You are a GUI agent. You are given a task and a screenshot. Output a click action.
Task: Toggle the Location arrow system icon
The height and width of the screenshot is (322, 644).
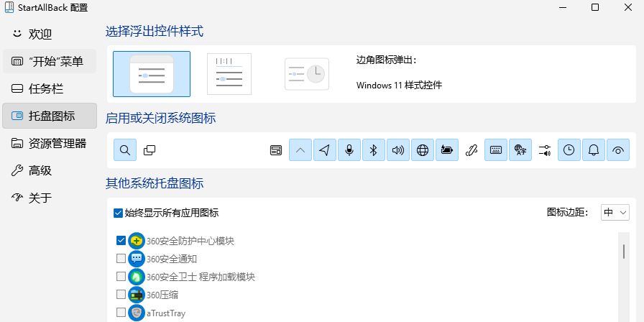tap(325, 150)
